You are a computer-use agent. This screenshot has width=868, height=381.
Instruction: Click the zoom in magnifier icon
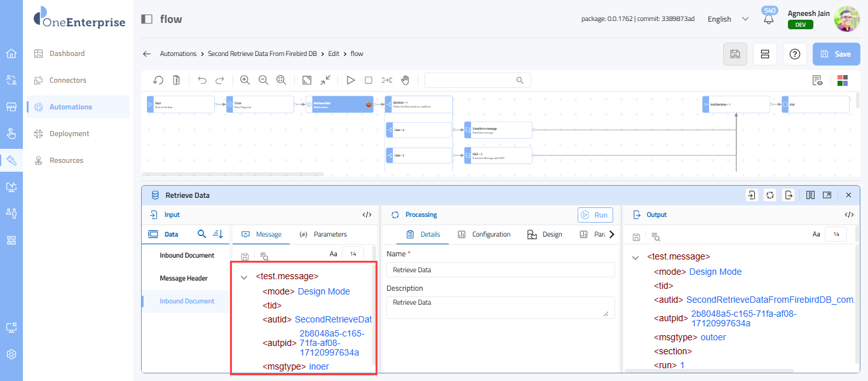point(245,80)
